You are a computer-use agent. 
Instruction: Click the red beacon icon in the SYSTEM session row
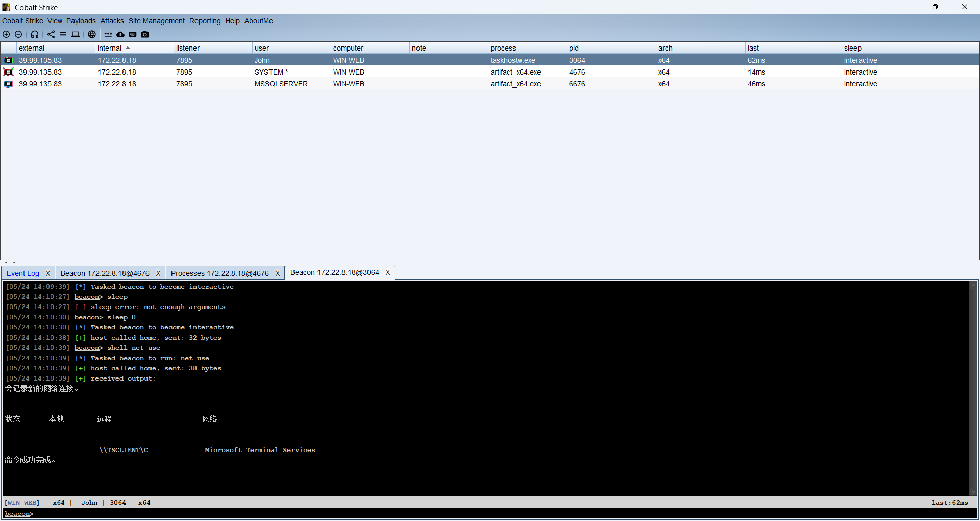(8, 72)
